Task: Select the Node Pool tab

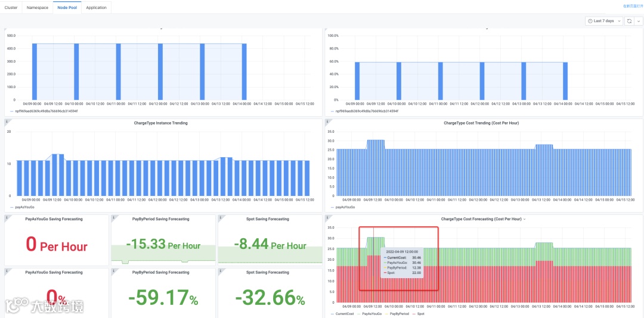Action: tap(67, 7)
